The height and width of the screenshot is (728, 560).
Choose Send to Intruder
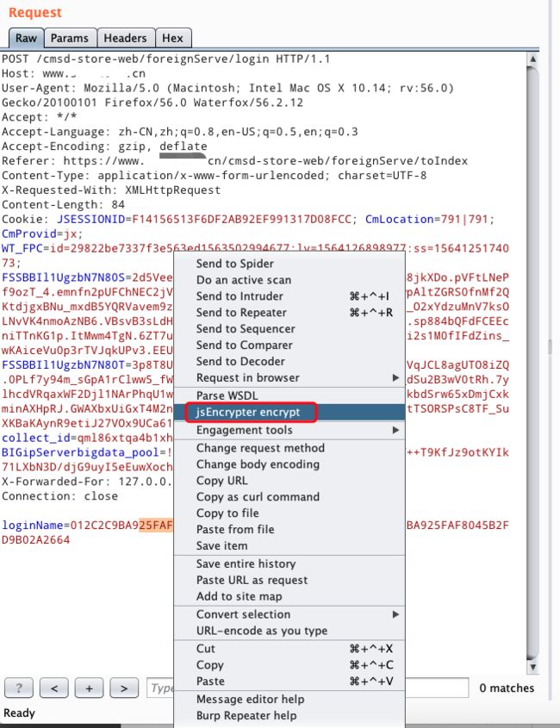pyautogui.click(x=289, y=296)
